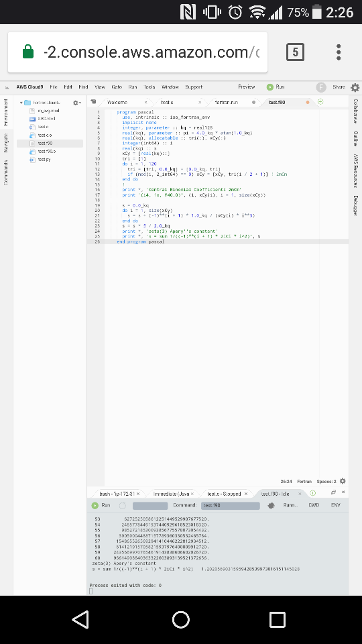
Task: Close the console panel
Action: pos(343,492)
